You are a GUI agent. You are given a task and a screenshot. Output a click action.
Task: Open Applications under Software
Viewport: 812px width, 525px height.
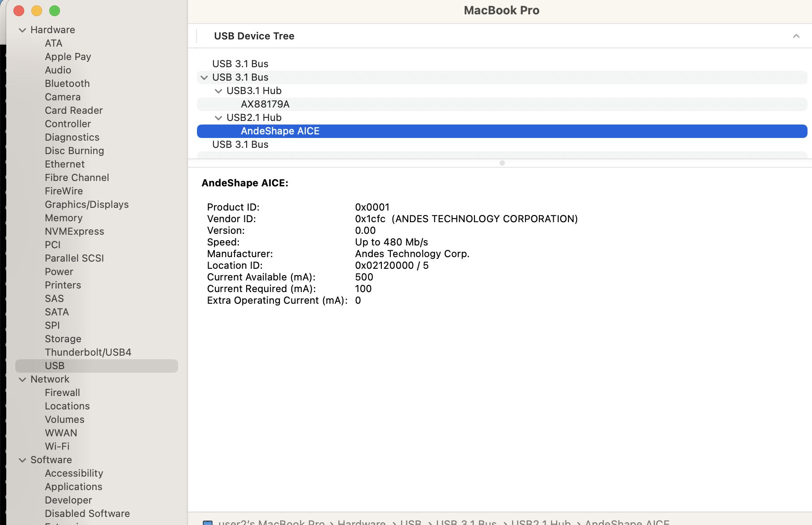tap(73, 487)
